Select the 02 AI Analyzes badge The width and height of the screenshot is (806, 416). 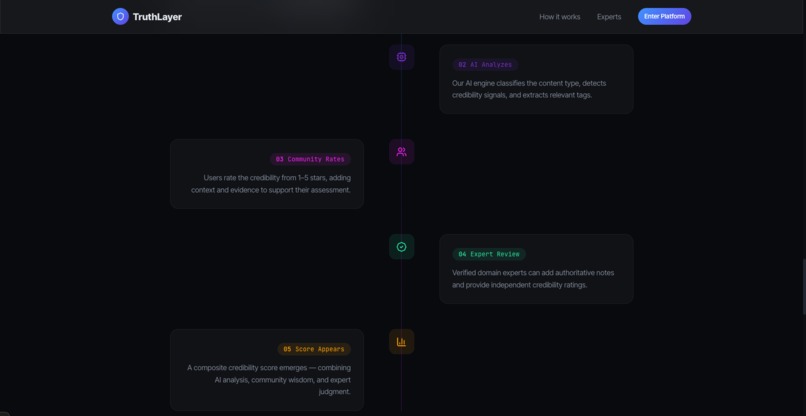[x=485, y=65]
